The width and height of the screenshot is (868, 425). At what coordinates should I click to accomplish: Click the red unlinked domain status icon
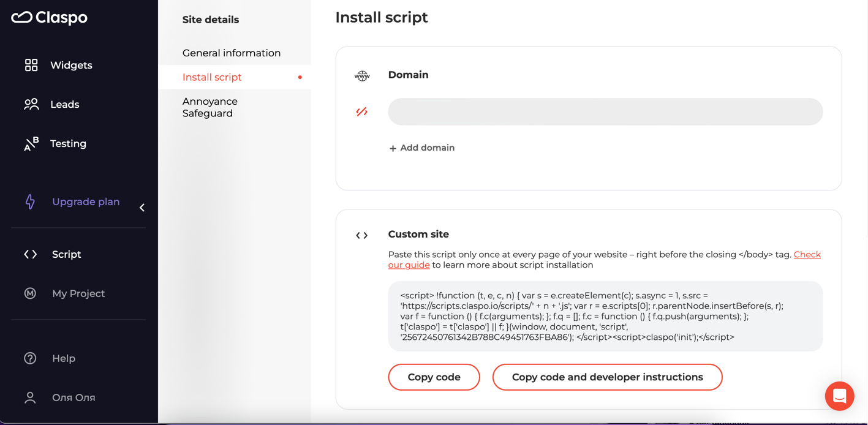362,111
